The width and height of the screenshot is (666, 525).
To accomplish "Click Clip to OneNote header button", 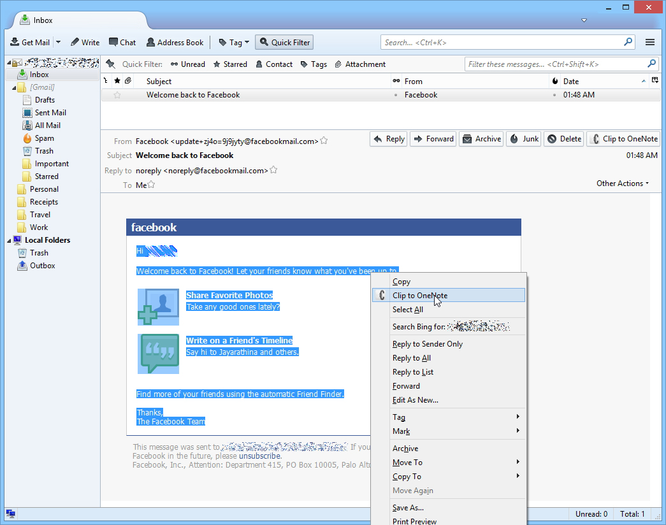I will point(624,139).
